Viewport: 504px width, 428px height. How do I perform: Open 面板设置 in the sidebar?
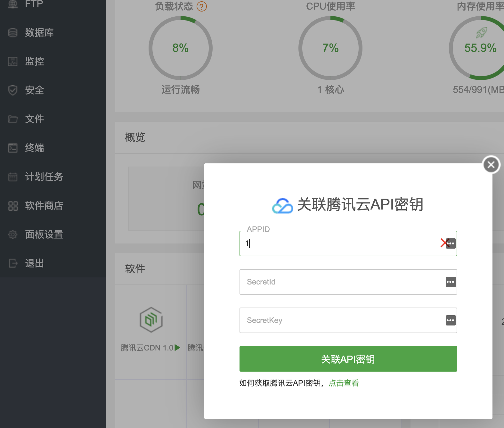click(x=53, y=234)
